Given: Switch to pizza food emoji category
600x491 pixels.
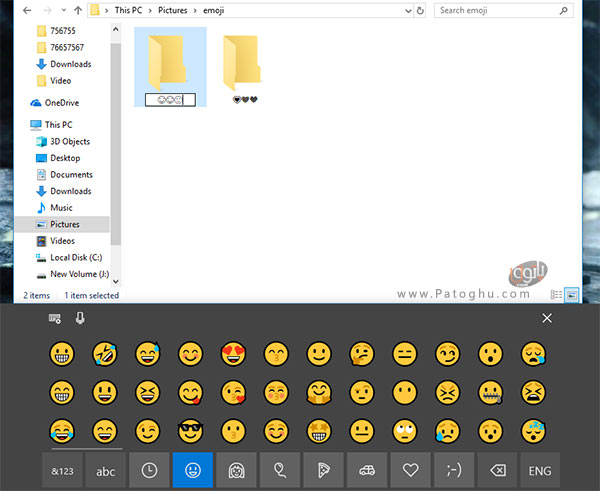Looking at the screenshot, I should click(323, 470).
